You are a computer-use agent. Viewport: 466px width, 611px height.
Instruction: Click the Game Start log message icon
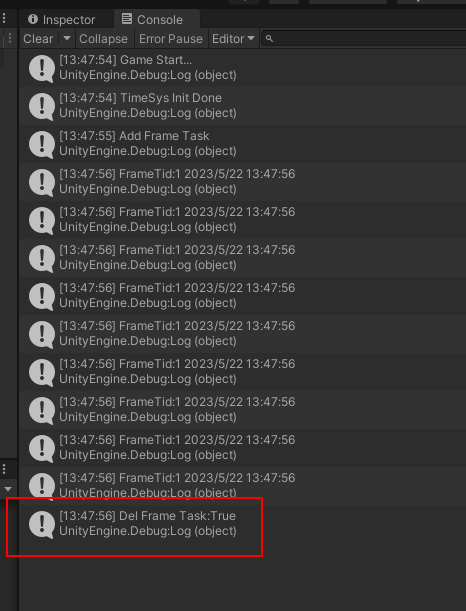[x=42, y=68]
